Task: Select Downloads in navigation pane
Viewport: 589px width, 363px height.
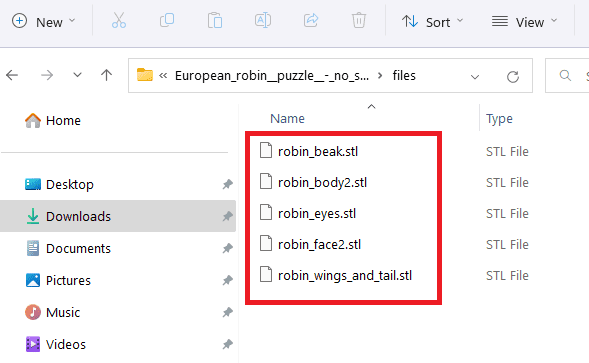Action: 118,216
